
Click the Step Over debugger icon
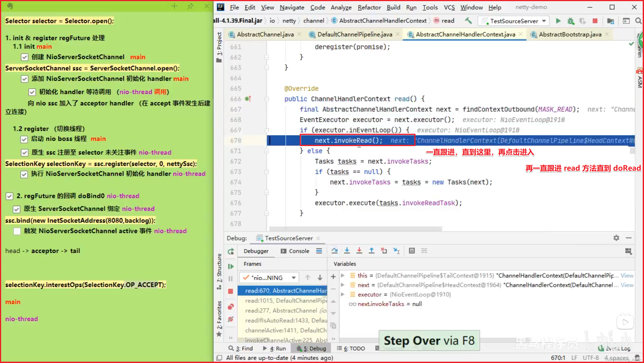[334, 250]
